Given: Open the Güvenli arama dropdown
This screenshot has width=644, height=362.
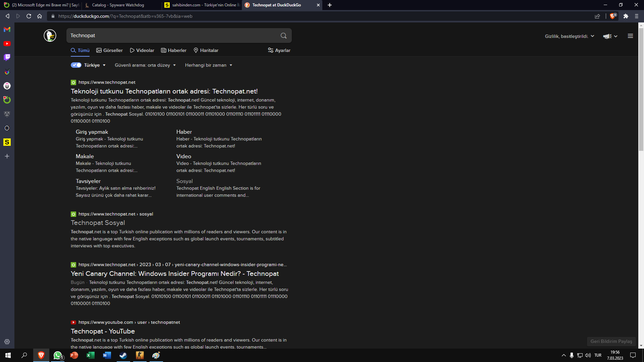Looking at the screenshot, I should click(x=145, y=65).
